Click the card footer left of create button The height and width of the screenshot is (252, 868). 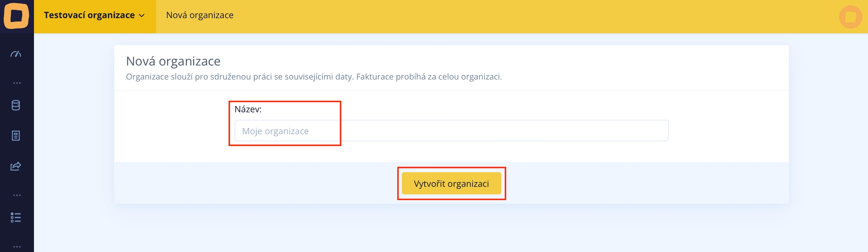(x=256, y=184)
